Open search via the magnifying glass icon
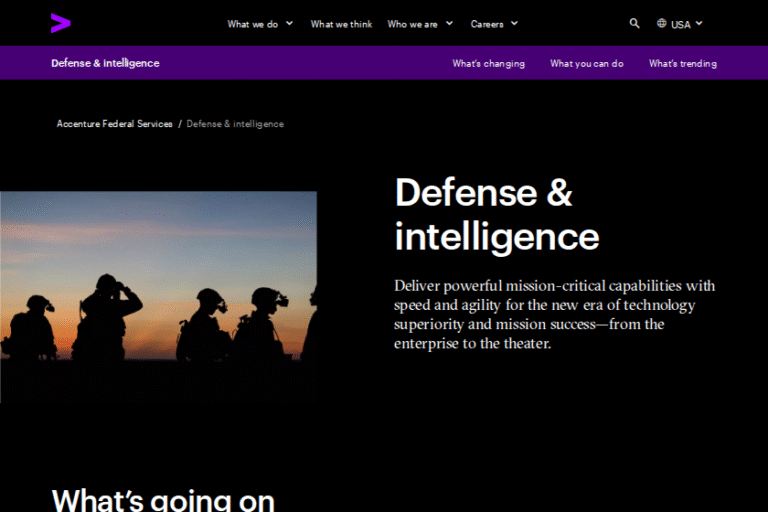Image resolution: width=768 pixels, height=512 pixels. click(634, 23)
